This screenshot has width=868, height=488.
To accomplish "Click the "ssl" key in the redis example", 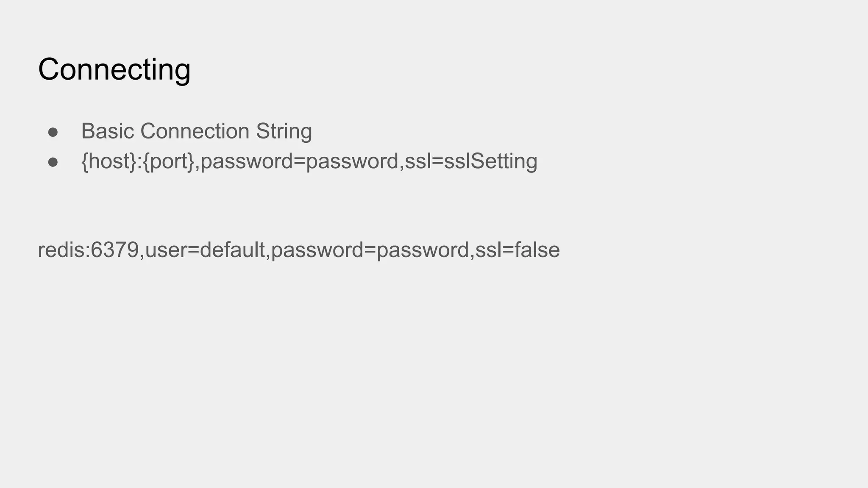I will [485, 250].
